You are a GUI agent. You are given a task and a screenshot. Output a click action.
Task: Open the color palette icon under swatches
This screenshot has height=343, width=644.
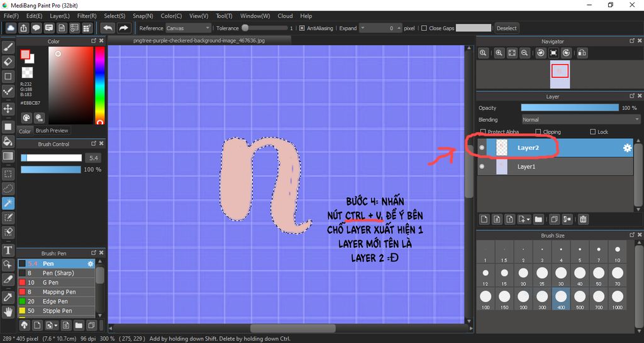point(26,118)
